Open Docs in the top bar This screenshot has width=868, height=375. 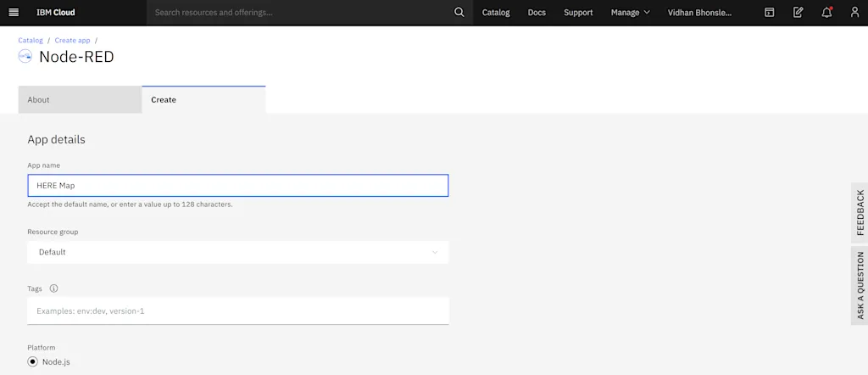[x=537, y=12]
